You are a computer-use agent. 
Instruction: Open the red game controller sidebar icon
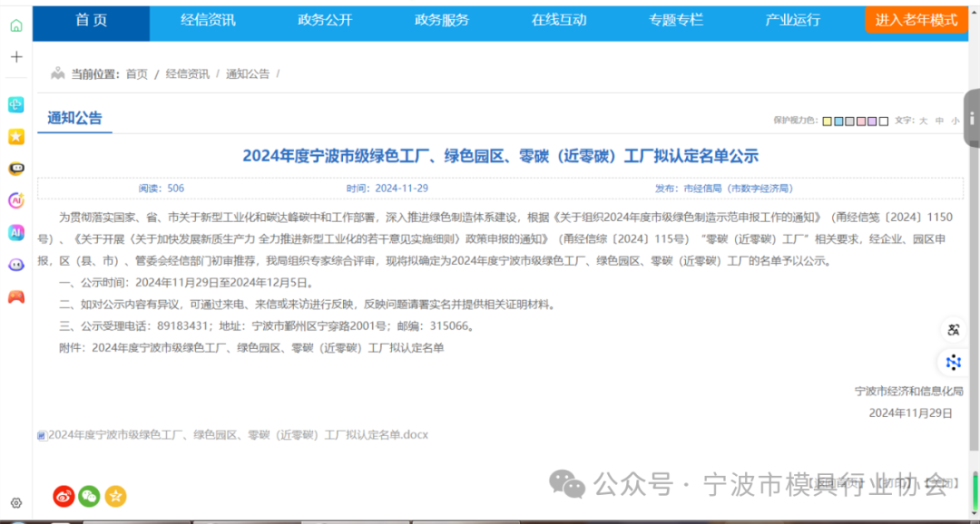click(x=16, y=296)
